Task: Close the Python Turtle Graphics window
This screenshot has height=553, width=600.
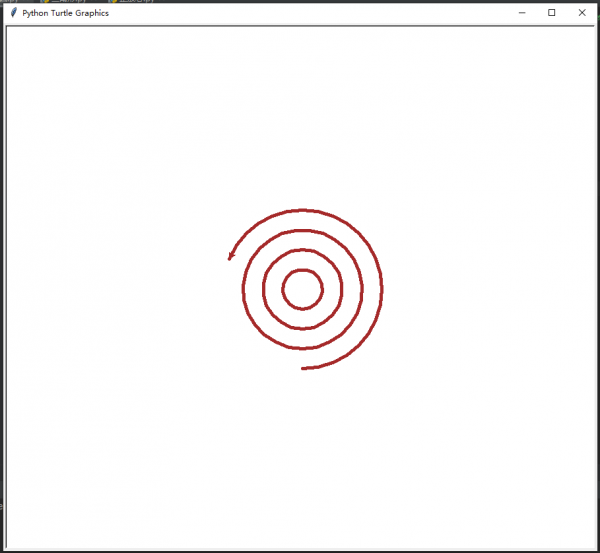Action: tap(582, 13)
